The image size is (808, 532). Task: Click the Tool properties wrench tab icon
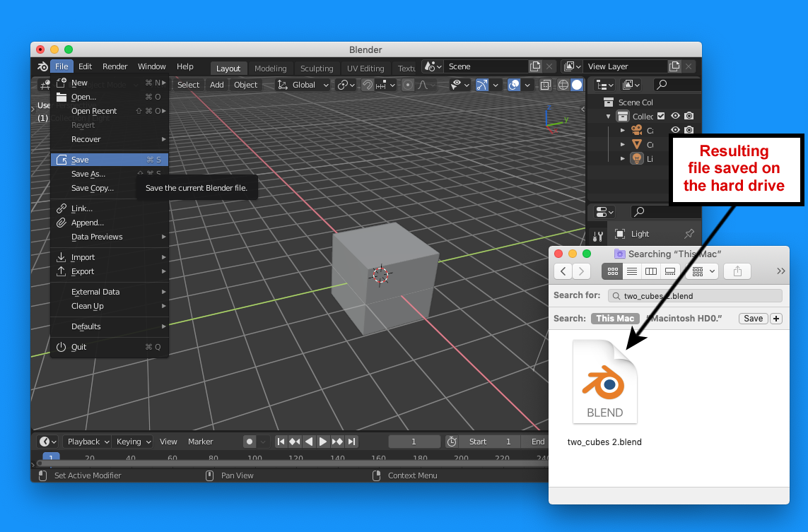598,237
